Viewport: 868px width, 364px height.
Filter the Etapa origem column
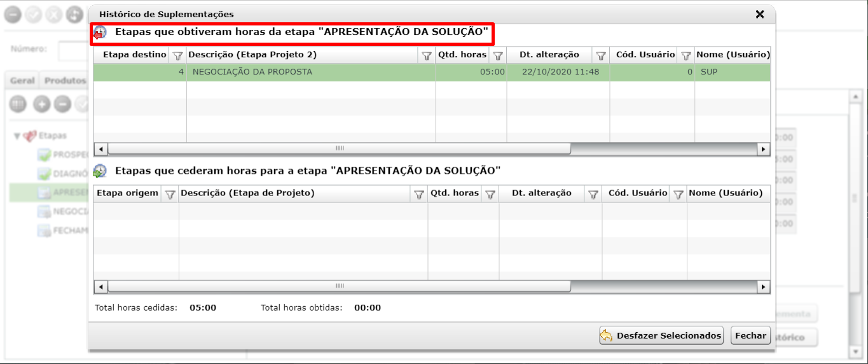pos(170,194)
